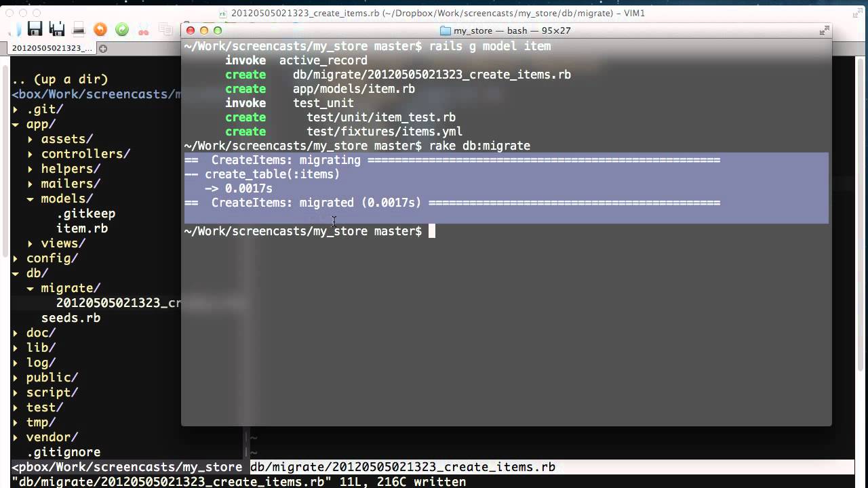Expand the tmp/ folder

(16, 422)
